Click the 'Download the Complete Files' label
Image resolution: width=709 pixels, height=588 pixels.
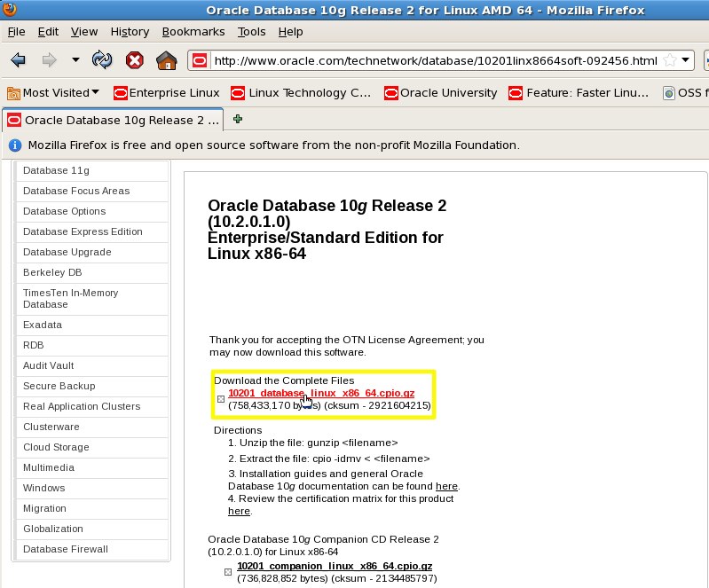[284, 380]
